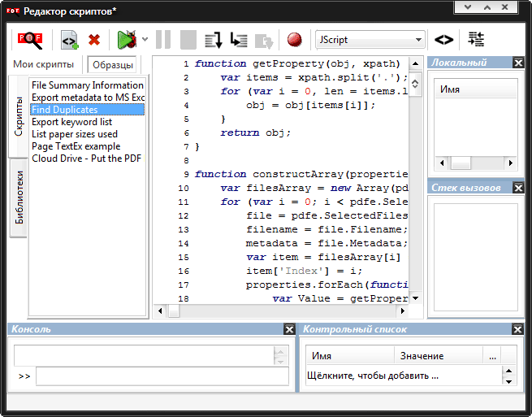The height and width of the screenshot is (417, 532).
Task: Click the ellipsis column header
Action: coord(492,356)
